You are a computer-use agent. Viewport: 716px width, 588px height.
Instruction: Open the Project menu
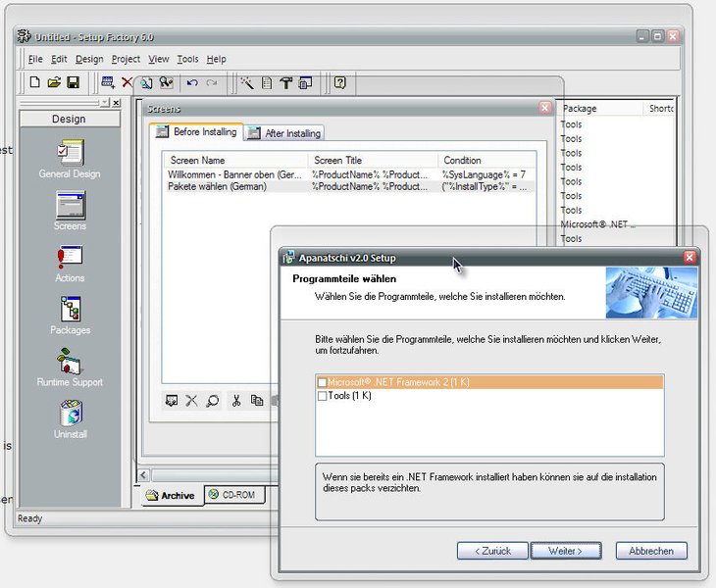(x=126, y=59)
